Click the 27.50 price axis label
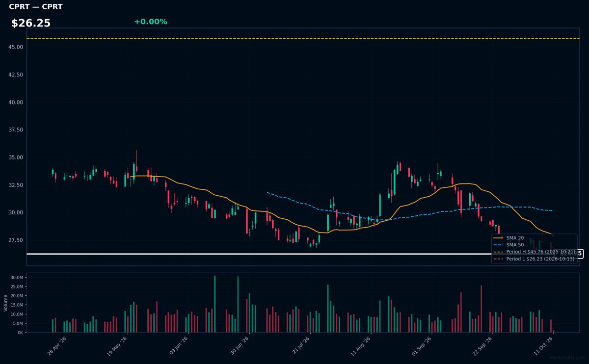 (16, 240)
